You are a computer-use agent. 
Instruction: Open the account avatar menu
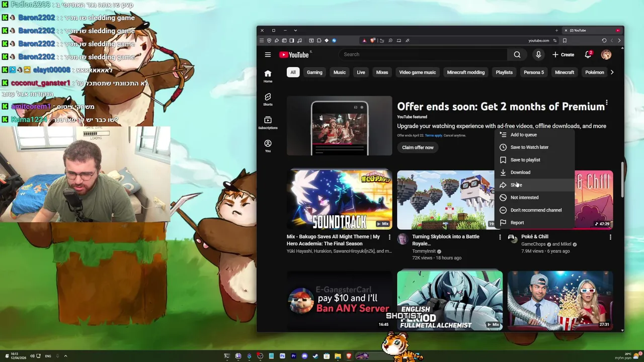click(606, 54)
